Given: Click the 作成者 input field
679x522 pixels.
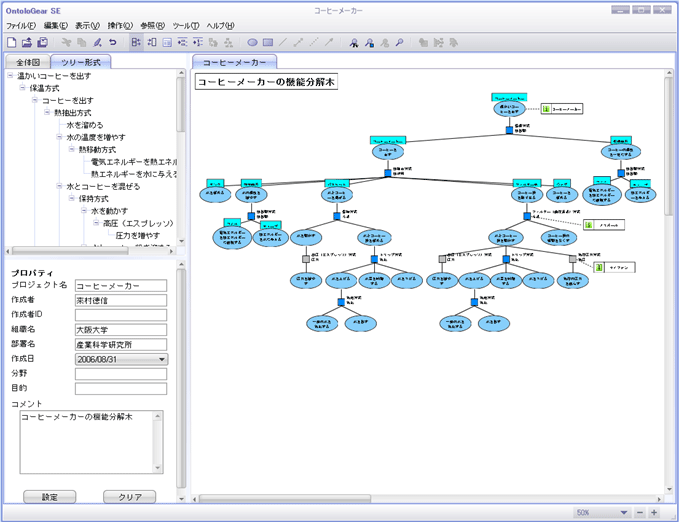Looking at the screenshot, I should tap(121, 301).
